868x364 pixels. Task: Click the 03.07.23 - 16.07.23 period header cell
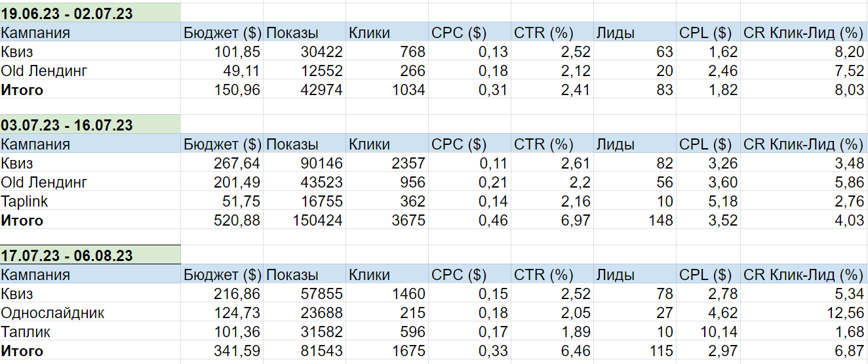[90, 124]
